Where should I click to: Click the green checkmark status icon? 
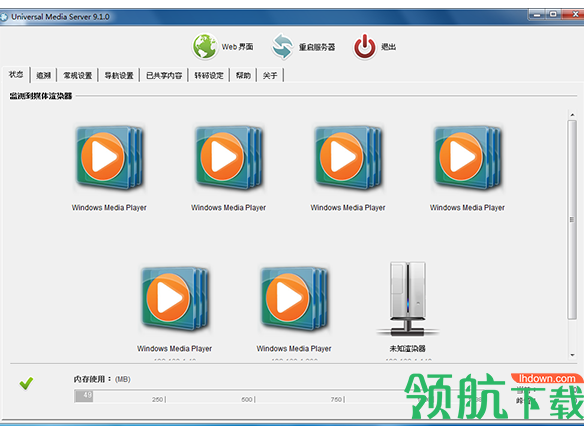(26, 383)
